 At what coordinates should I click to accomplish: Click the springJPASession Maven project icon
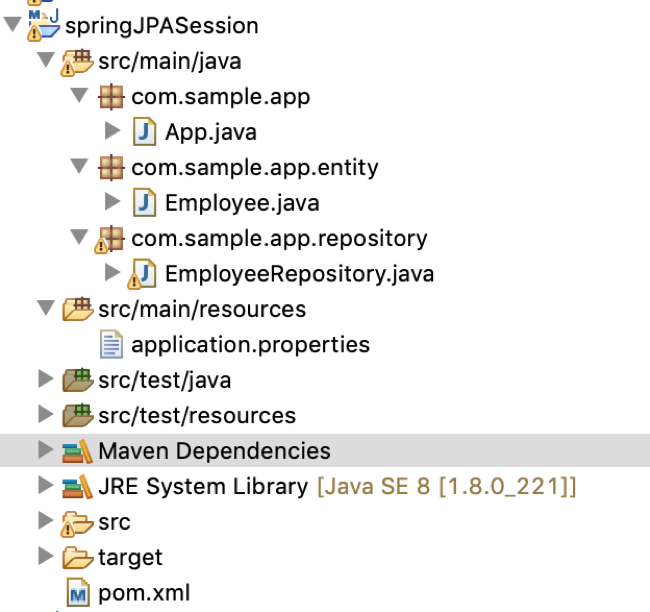click(x=44, y=25)
